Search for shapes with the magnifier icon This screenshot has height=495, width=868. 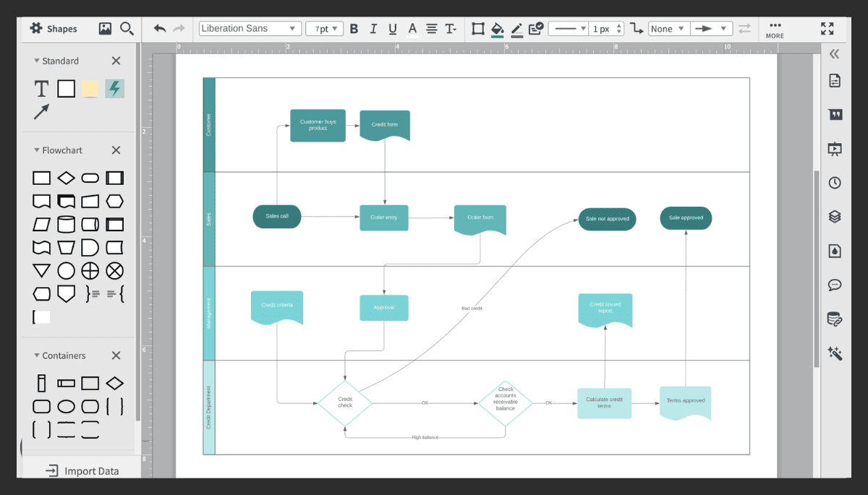(x=127, y=29)
